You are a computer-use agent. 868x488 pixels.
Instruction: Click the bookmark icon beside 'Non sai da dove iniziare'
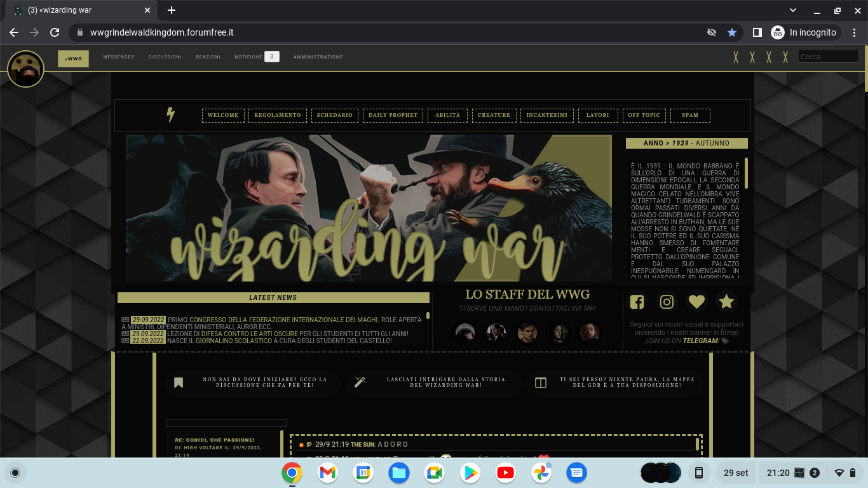(x=179, y=383)
